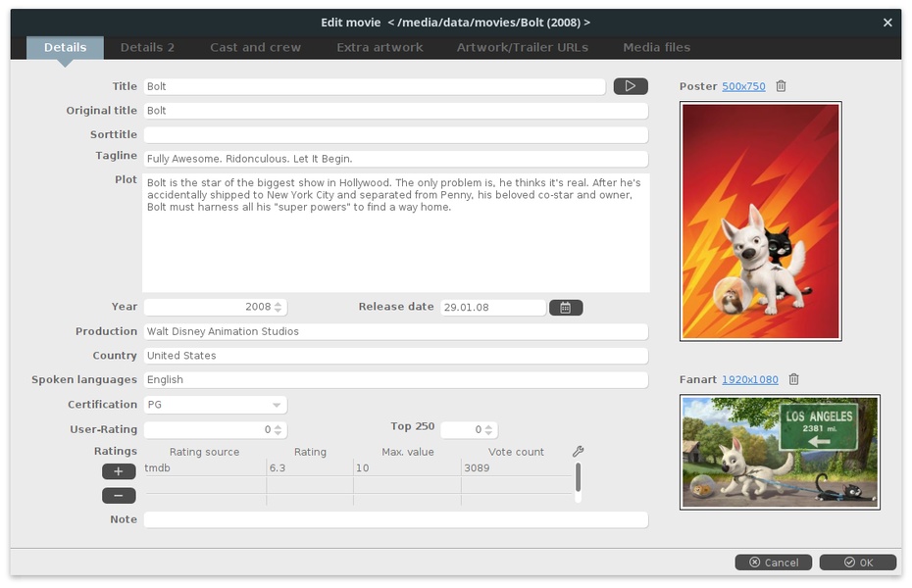Click the play trailer button beside Title
The width and height of the screenshot is (912, 588).
click(631, 86)
